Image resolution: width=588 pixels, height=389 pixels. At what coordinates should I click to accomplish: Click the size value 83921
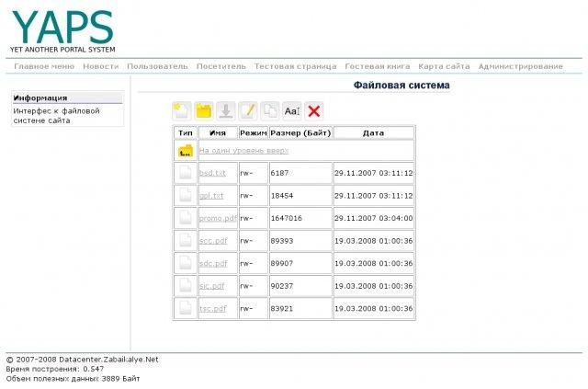tap(282, 308)
